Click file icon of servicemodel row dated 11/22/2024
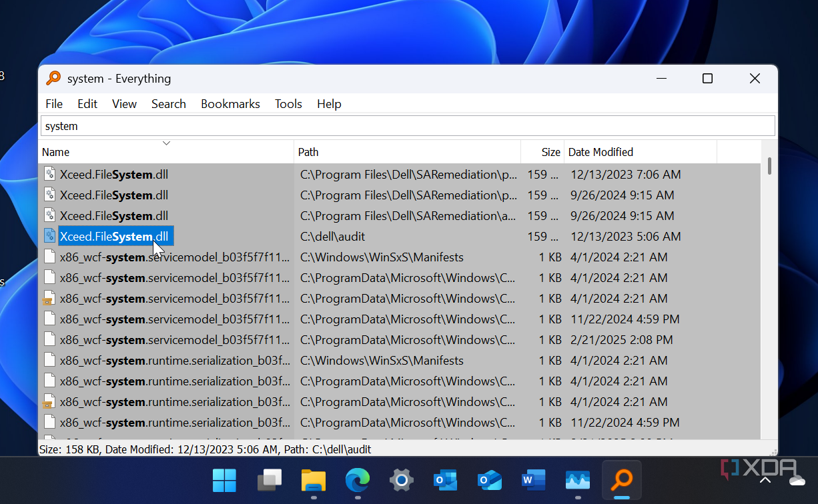This screenshot has height=504, width=818. [x=50, y=319]
